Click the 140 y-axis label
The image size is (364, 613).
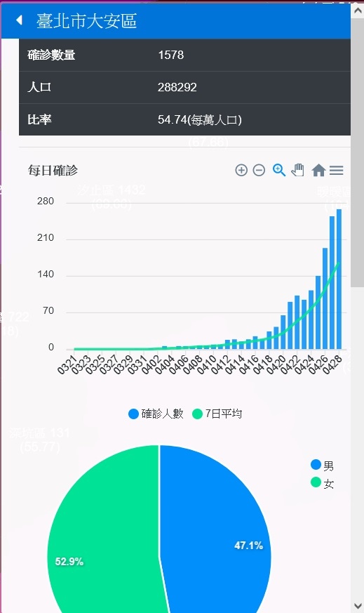(x=46, y=274)
